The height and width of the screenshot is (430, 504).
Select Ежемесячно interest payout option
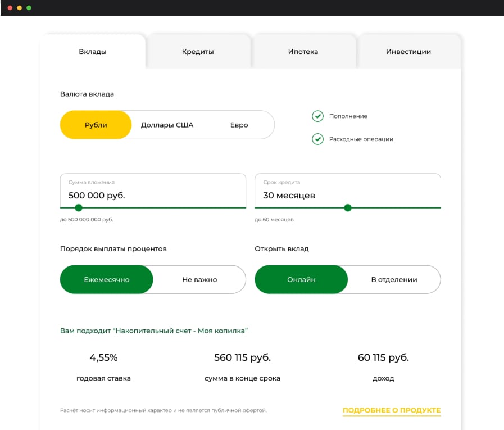point(106,279)
